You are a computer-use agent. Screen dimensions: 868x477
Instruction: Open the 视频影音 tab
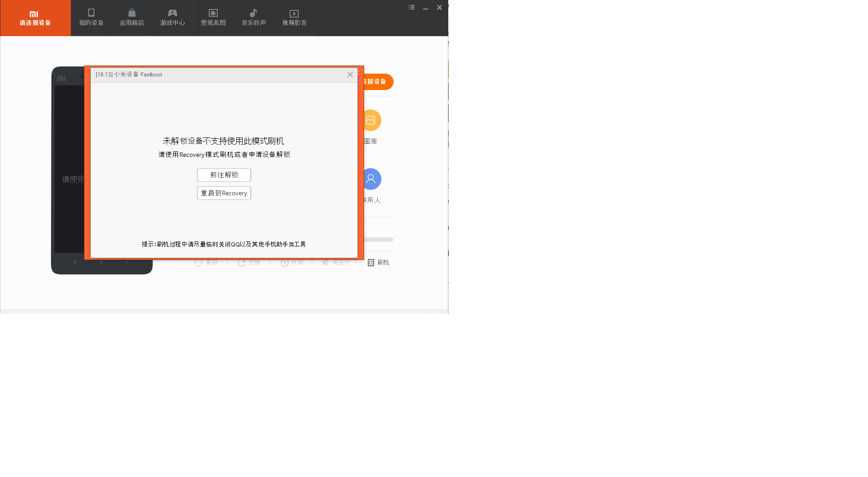tap(295, 18)
